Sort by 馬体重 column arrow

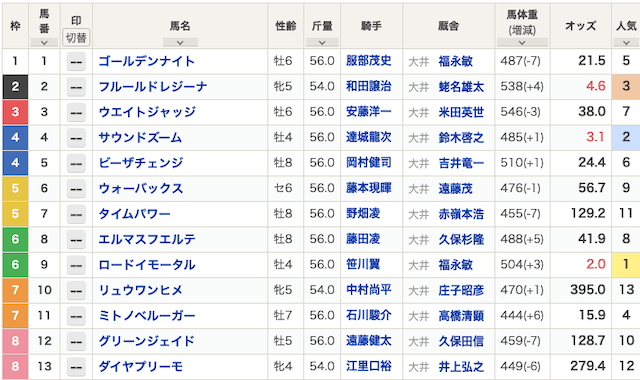tap(522, 42)
